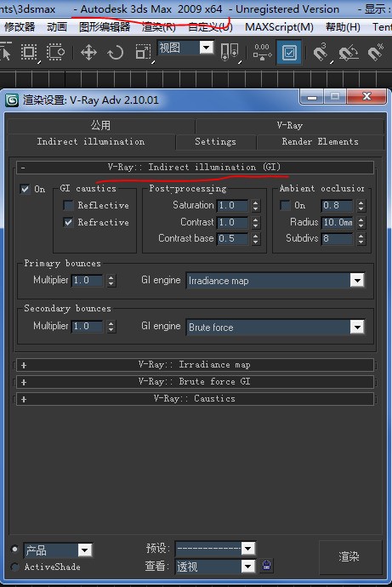Select the Move tool in toolbar
Image resolution: width=392 pixels, height=587 pixels.
pyautogui.click(x=88, y=53)
